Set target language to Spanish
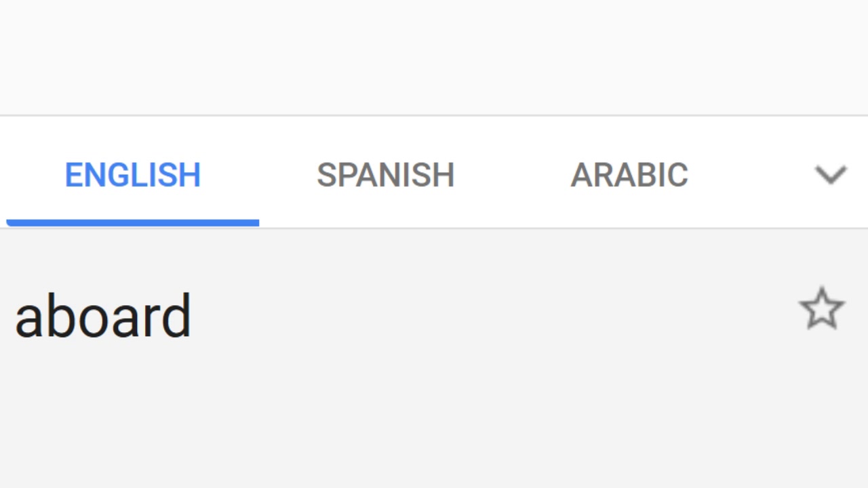The image size is (868, 488). click(x=385, y=175)
